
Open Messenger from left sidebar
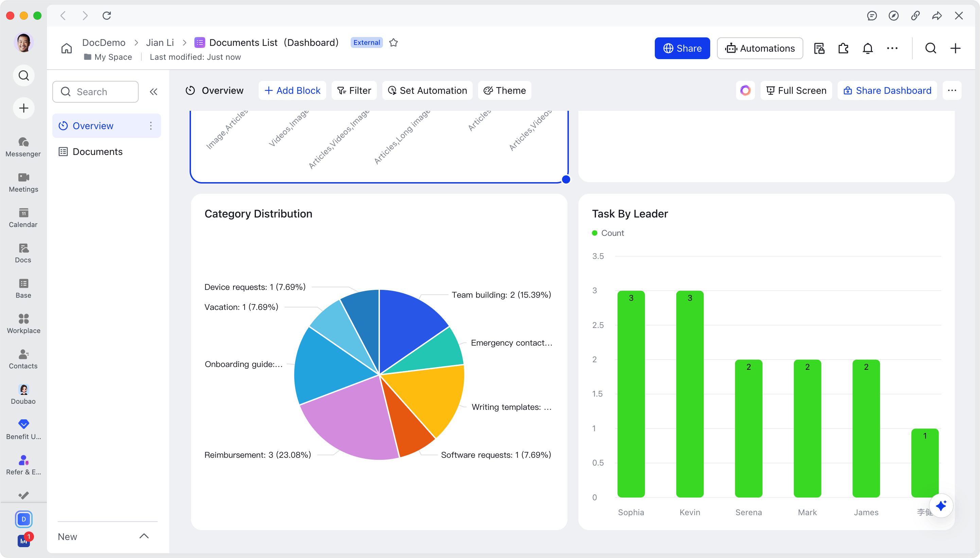click(x=23, y=147)
